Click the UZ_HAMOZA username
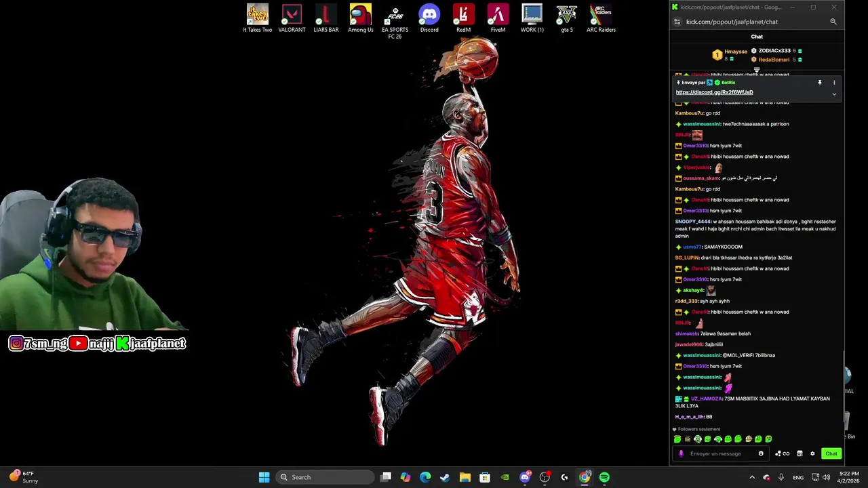Image resolution: width=868 pixels, height=488 pixels. [707, 399]
